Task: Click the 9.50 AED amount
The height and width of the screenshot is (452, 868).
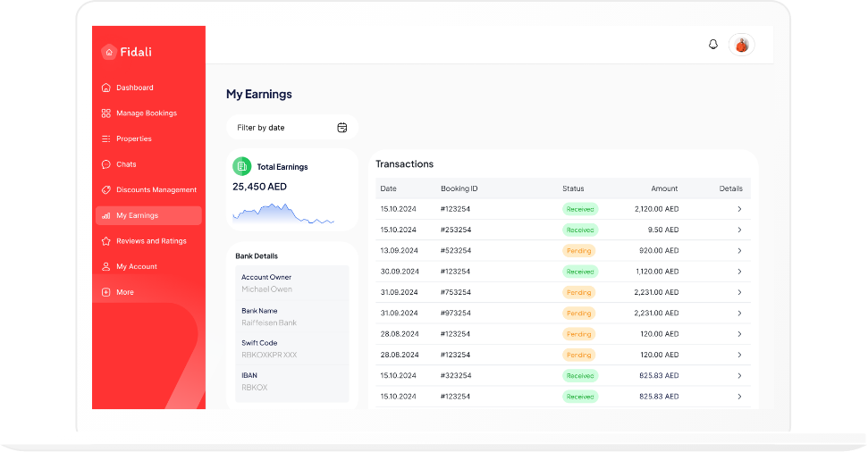Action: pos(663,230)
